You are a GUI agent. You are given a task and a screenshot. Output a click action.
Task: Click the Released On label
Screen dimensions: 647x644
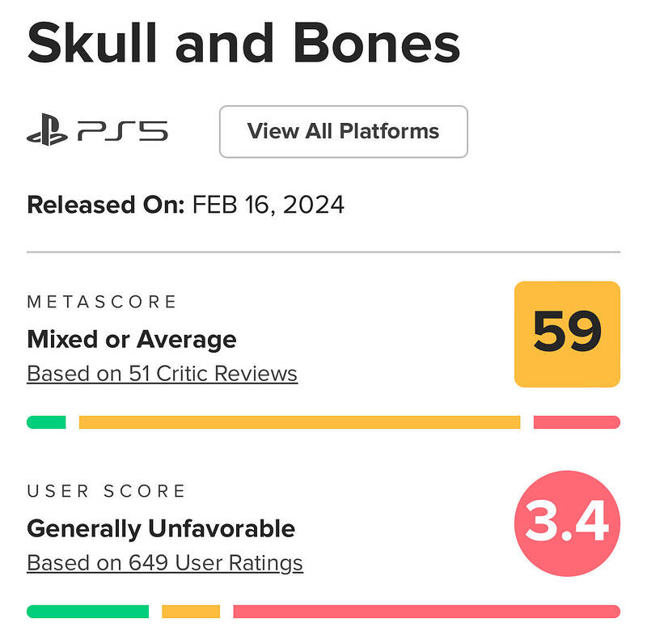pos(106,205)
